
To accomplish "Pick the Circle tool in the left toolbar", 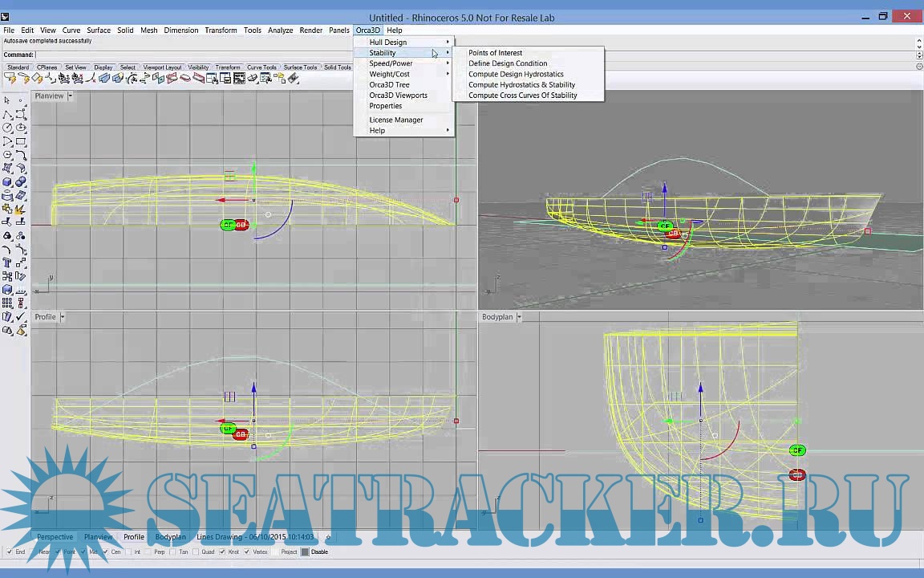I will (x=8, y=128).
